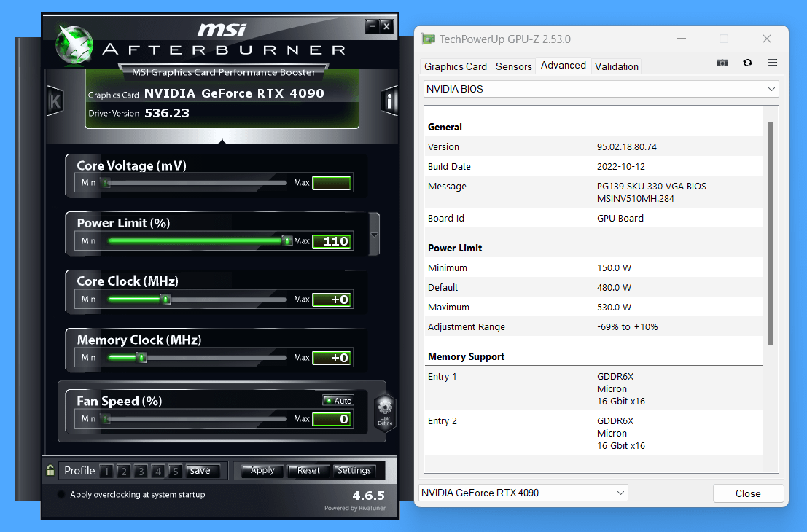Expand the Power Limit side arrow

point(374,234)
